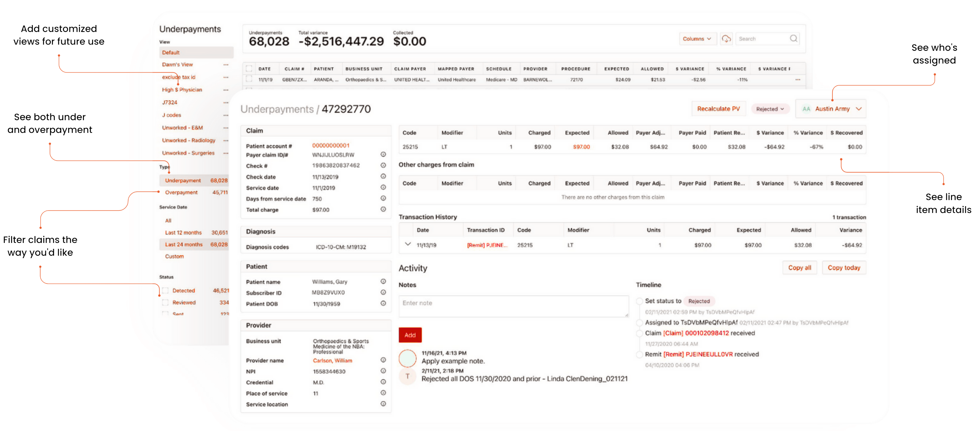This screenshot has height=431, width=980.
Task: Click info icon next to Check #
Action: point(383,165)
